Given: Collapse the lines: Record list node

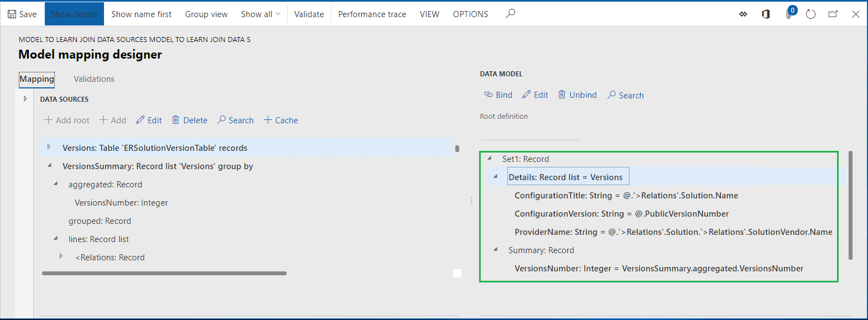Looking at the screenshot, I should [x=56, y=238].
